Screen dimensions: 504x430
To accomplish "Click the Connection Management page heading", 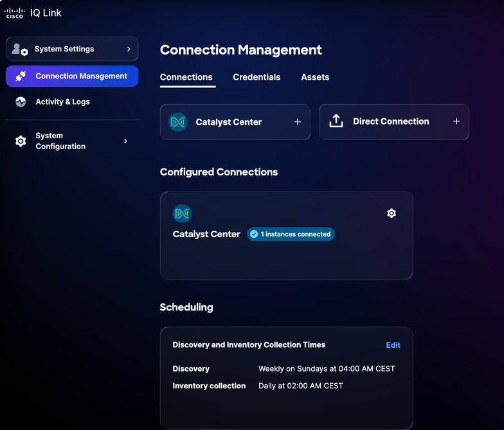I will tap(240, 50).
